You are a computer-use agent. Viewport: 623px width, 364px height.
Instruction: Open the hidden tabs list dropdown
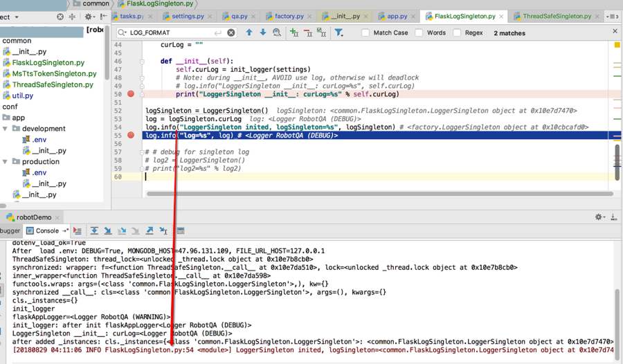(x=612, y=16)
